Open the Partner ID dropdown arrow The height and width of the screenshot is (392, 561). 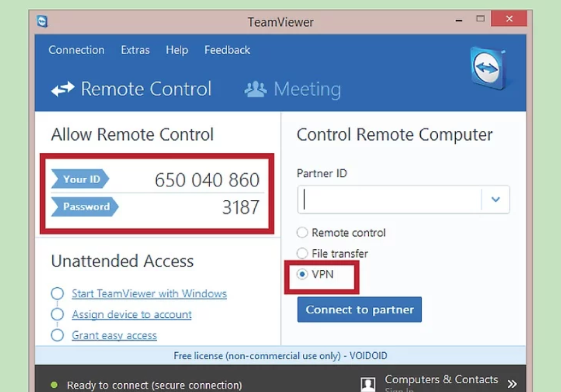pos(495,199)
